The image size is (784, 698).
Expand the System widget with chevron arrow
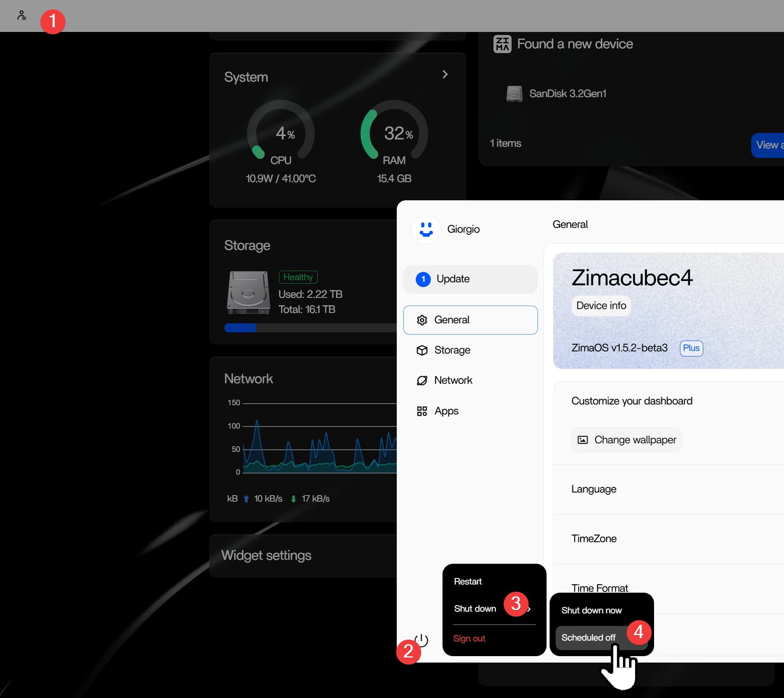click(445, 75)
